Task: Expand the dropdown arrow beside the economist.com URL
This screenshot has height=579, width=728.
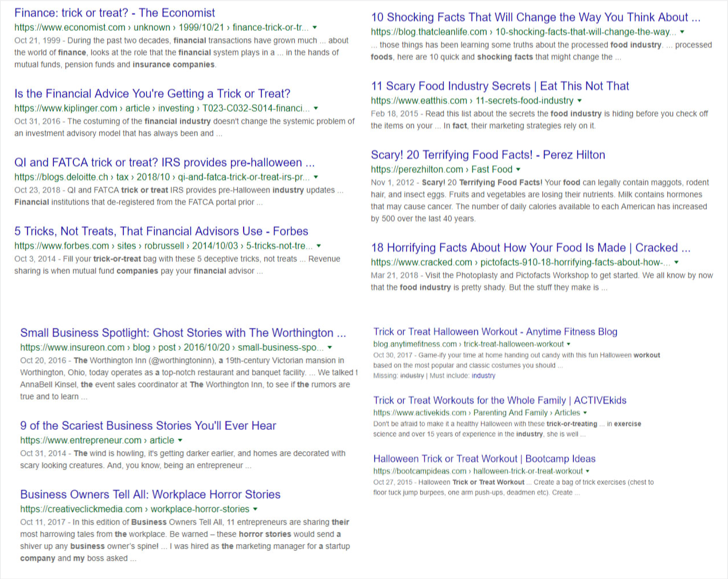Action: (x=315, y=28)
